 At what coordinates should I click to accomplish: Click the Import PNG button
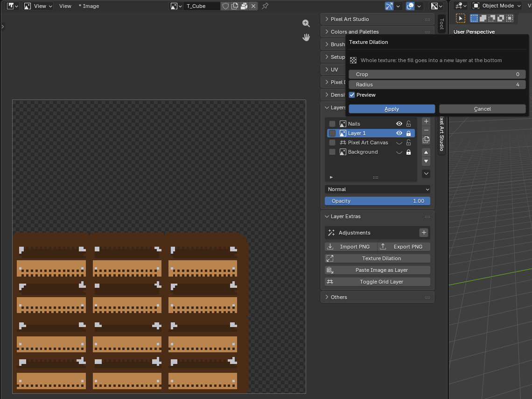tap(351, 247)
